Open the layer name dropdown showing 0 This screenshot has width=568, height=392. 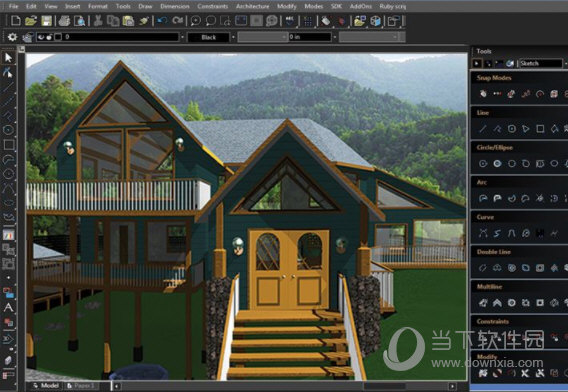click(182, 37)
